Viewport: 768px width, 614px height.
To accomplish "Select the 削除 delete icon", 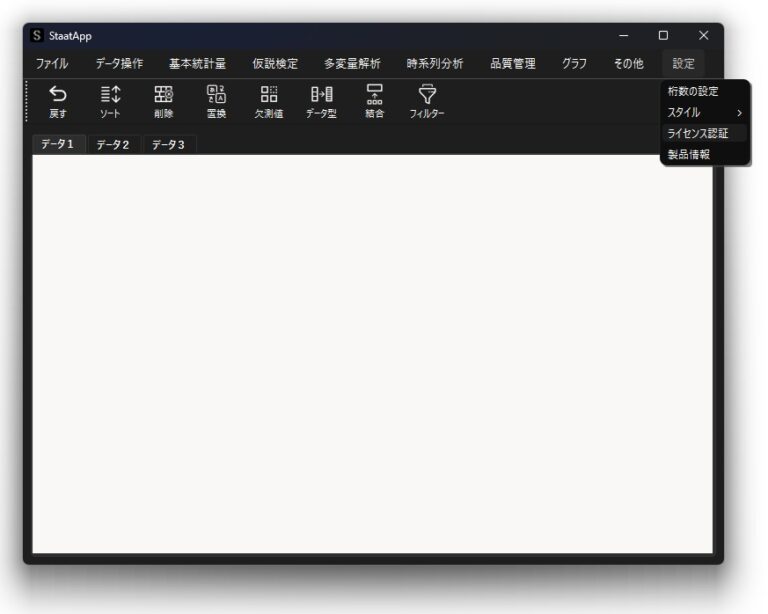I will pos(163,95).
